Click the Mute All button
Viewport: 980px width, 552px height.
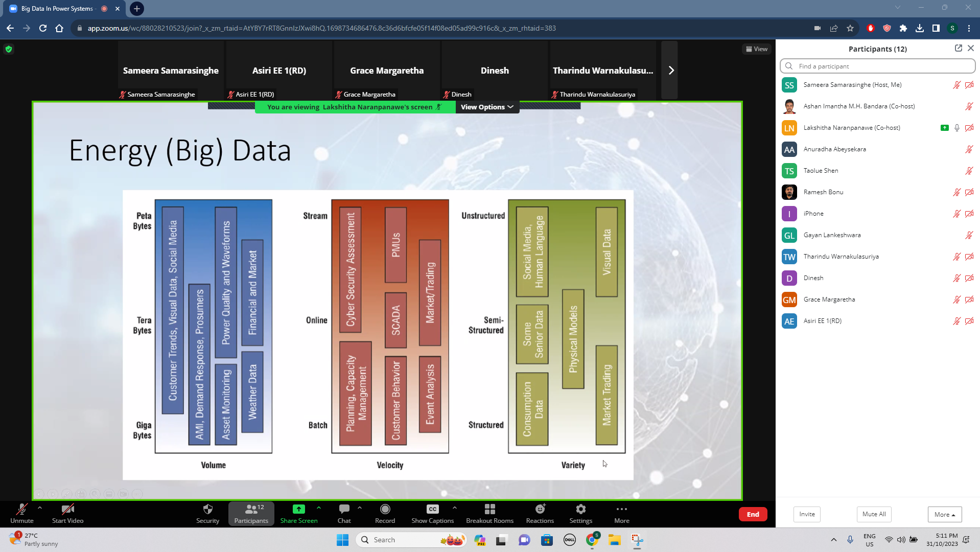coord(874,514)
